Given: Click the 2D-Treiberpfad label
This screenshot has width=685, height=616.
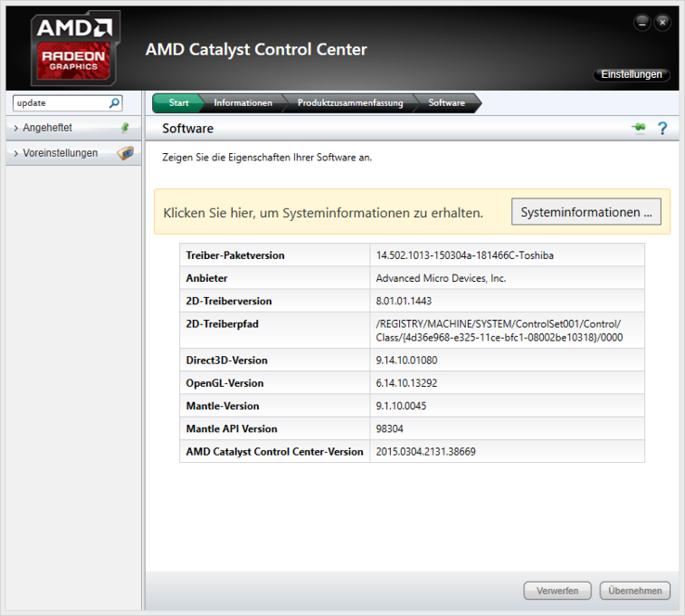Looking at the screenshot, I should click(x=222, y=324).
